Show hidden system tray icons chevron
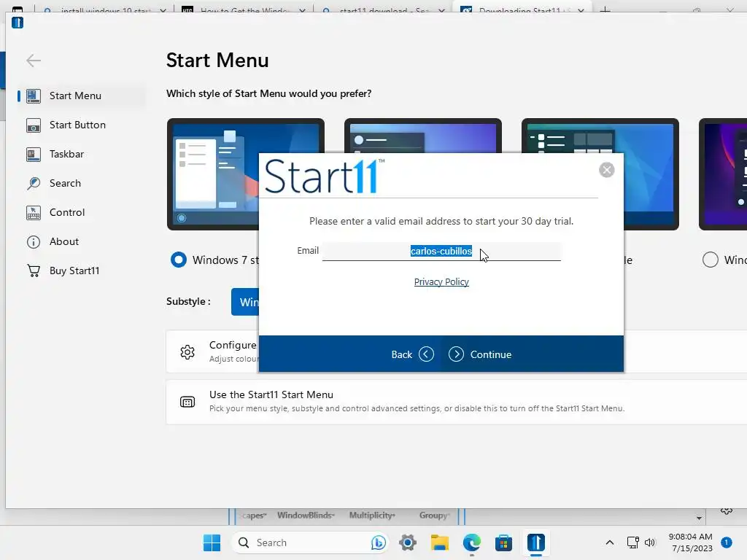The image size is (747, 560). point(609,542)
